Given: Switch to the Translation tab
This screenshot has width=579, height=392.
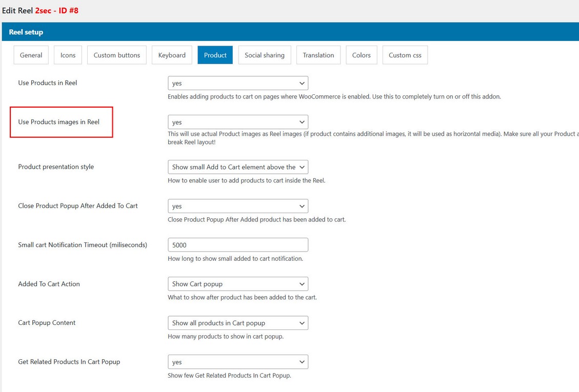Looking at the screenshot, I should (318, 55).
